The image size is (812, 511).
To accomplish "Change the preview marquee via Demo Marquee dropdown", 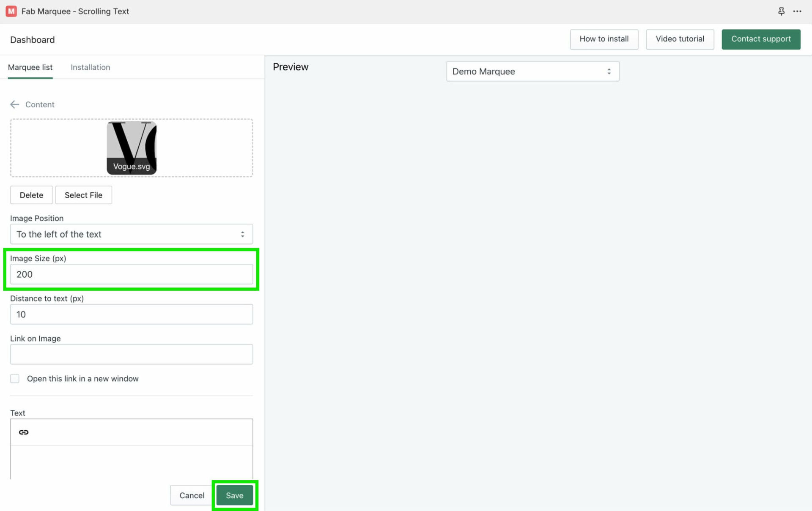I will pyautogui.click(x=532, y=71).
